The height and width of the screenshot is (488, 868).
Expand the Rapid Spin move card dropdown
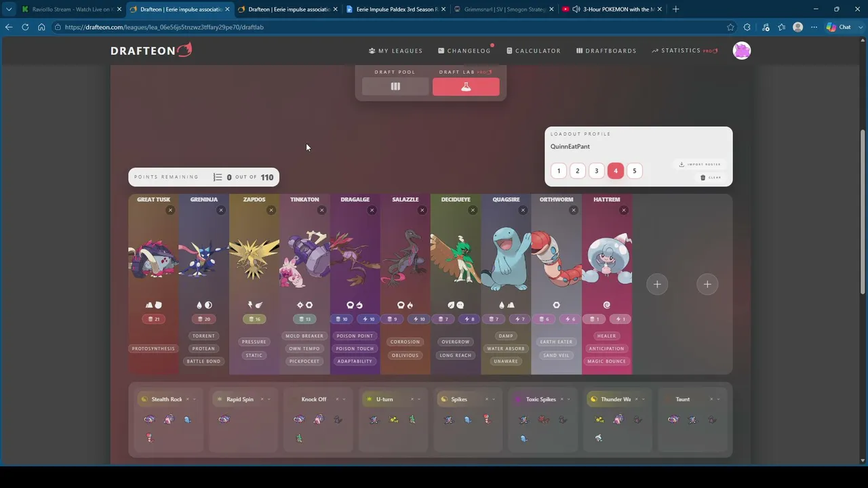click(269, 399)
